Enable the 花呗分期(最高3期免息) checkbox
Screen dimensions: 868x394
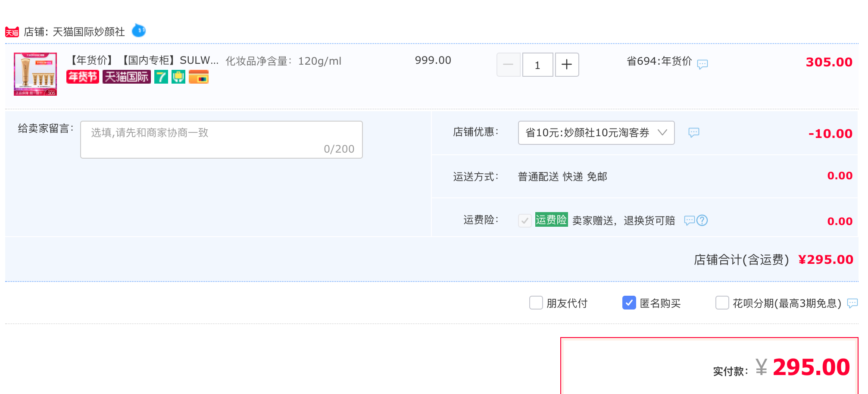722,303
